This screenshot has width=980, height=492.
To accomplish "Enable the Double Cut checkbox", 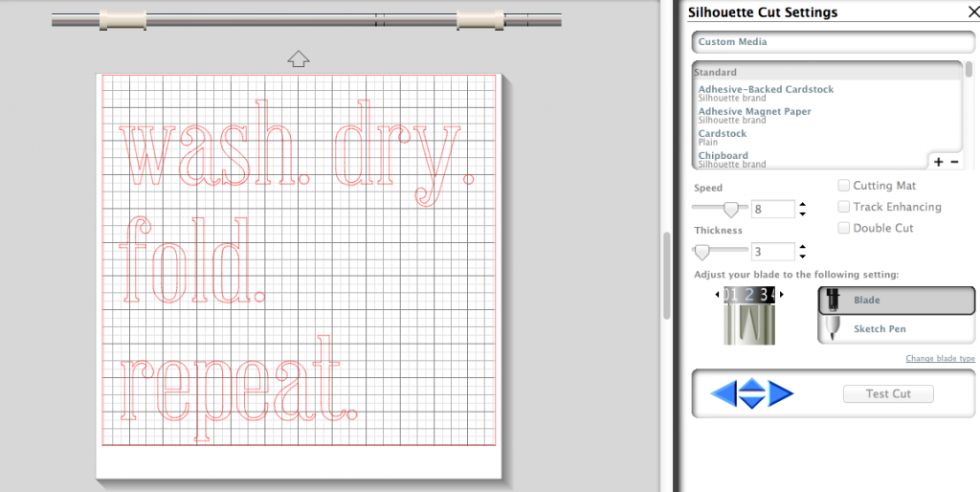I will [x=844, y=228].
